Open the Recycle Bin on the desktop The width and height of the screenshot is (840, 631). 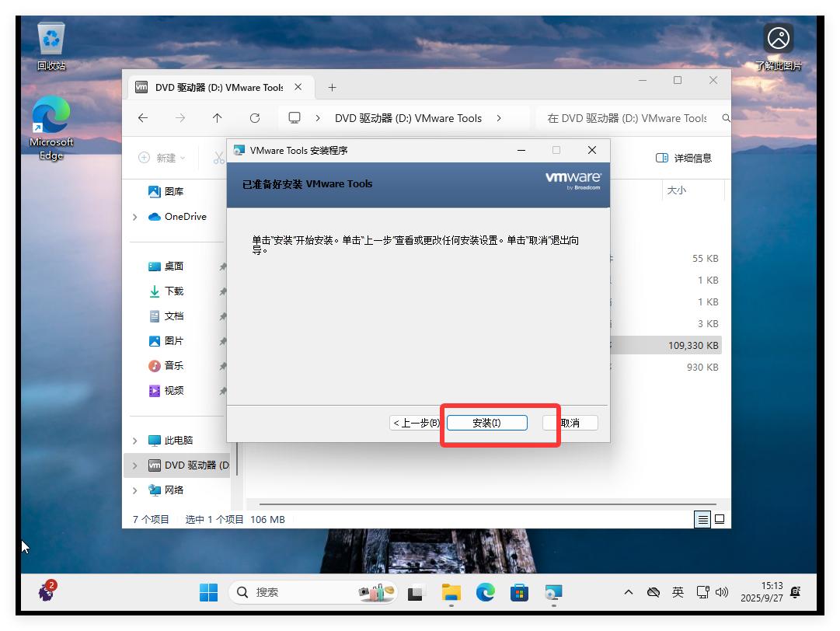click(x=50, y=39)
